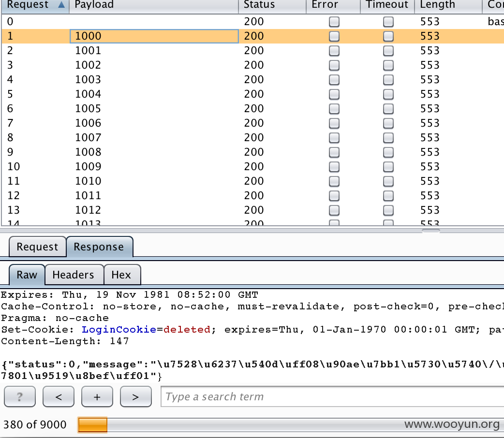504x438 pixels.
Task: Go to previous search match
Action: coord(59,396)
